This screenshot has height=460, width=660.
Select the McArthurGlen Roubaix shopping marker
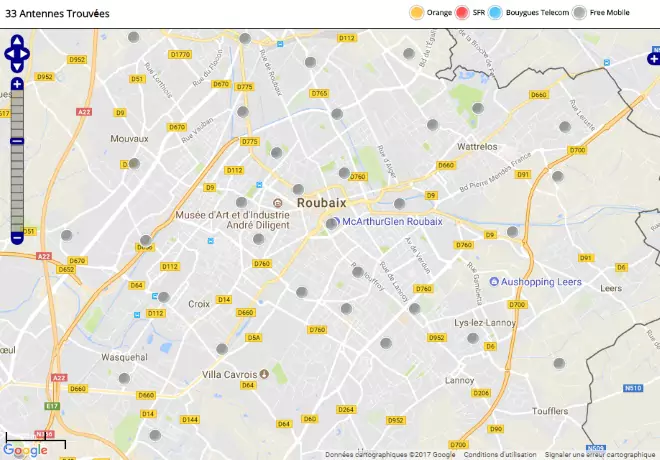pos(336,221)
